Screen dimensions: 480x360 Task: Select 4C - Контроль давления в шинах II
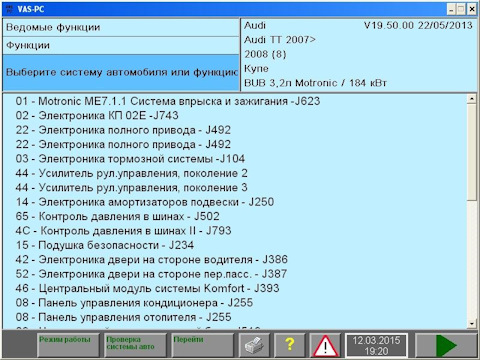[x=123, y=231]
